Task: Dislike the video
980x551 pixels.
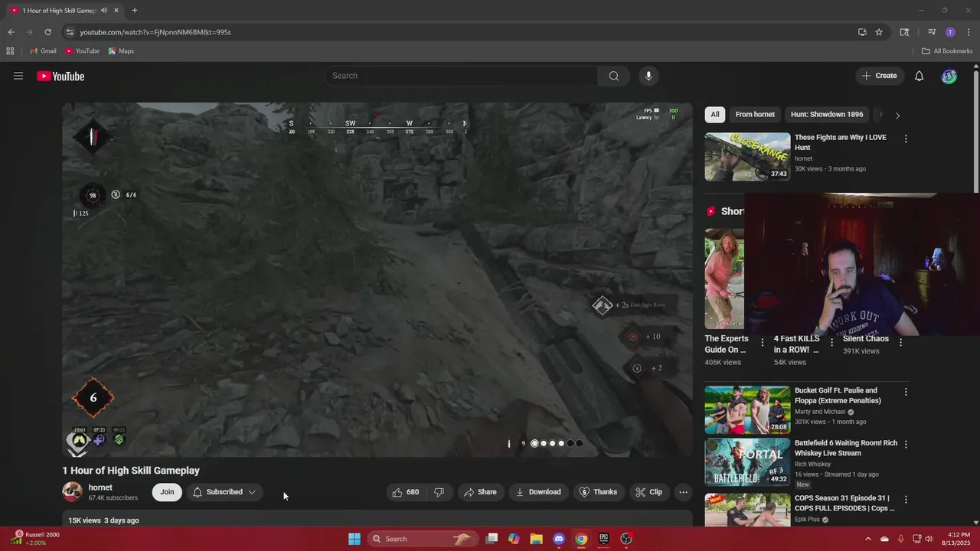Action: click(439, 492)
